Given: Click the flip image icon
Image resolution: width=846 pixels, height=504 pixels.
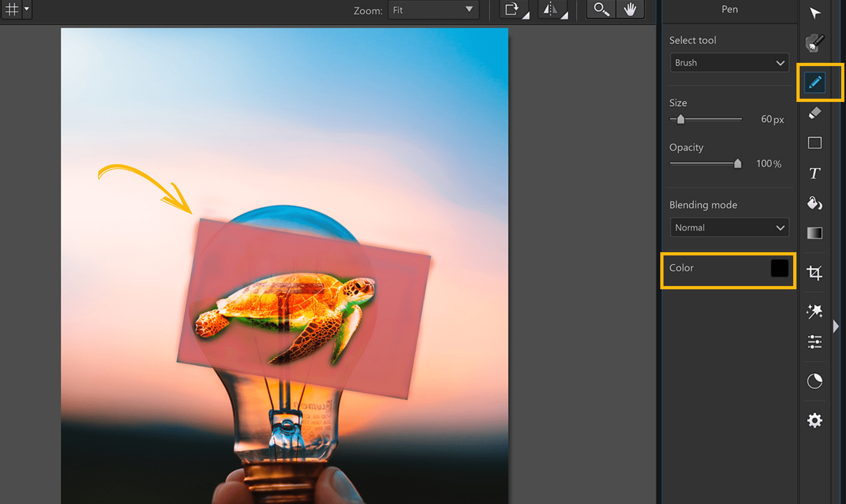Looking at the screenshot, I should pos(550,9).
